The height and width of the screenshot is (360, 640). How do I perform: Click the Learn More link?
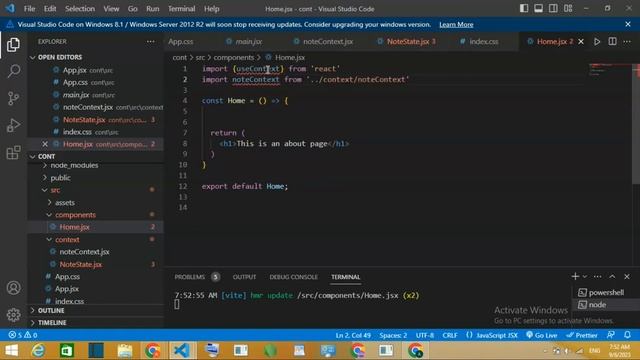[456, 24]
